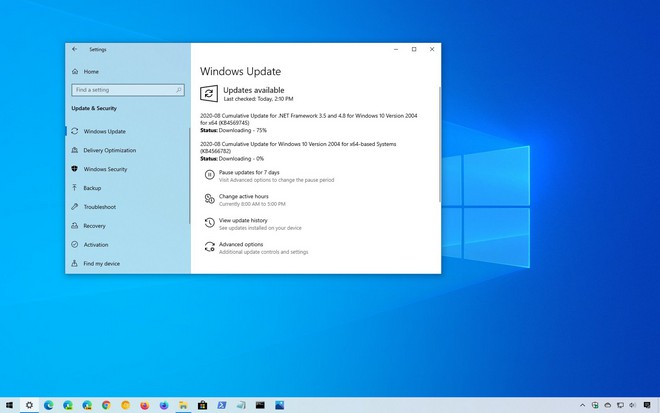Open Windows Security shield icon
Image resolution: width=660 pixels, height=413 pixels.
[x=74, y=169]
